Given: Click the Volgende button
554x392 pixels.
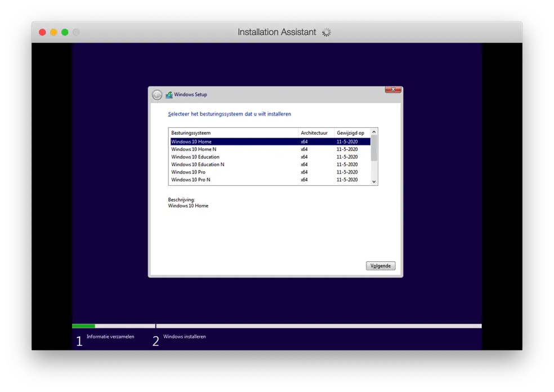Looking at the screenshot, I should click(380, 266).
